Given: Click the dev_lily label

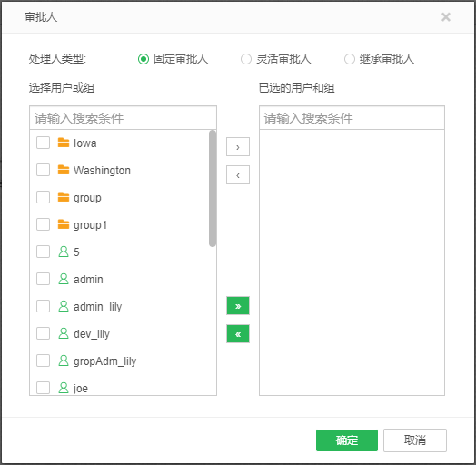Looking at the screenshot, I should (x=92, y=334).
